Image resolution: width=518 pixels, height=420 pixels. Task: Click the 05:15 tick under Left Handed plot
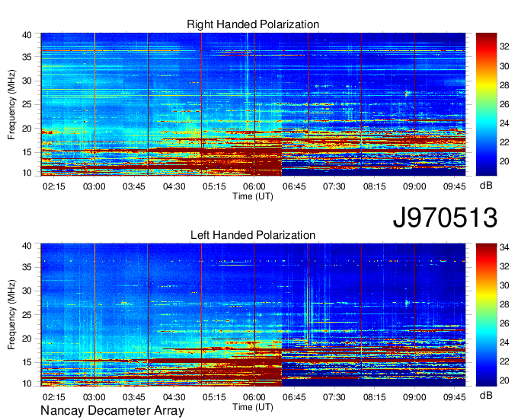(214, 397)
